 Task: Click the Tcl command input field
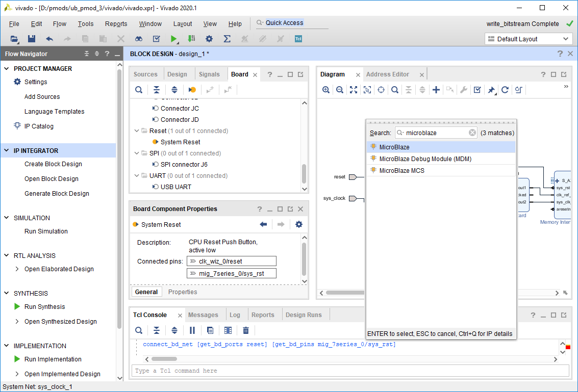point(350,371)
